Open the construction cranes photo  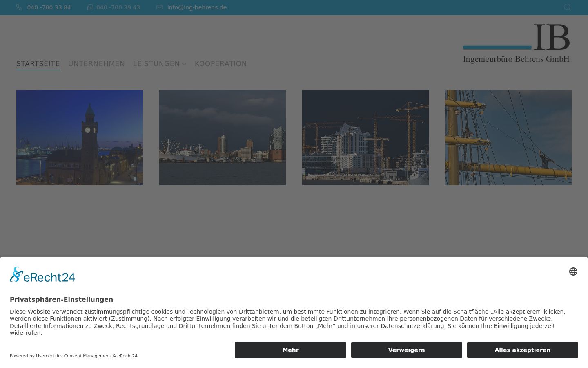(365, 137)
